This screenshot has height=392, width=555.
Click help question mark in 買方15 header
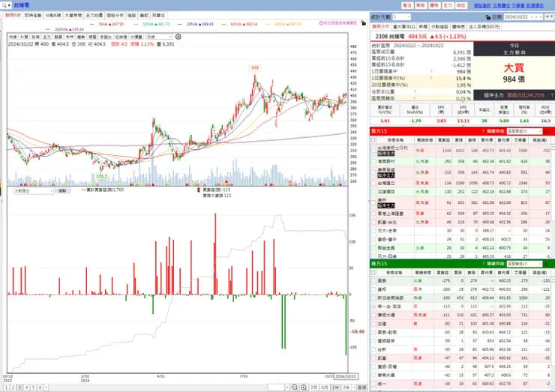483,131
